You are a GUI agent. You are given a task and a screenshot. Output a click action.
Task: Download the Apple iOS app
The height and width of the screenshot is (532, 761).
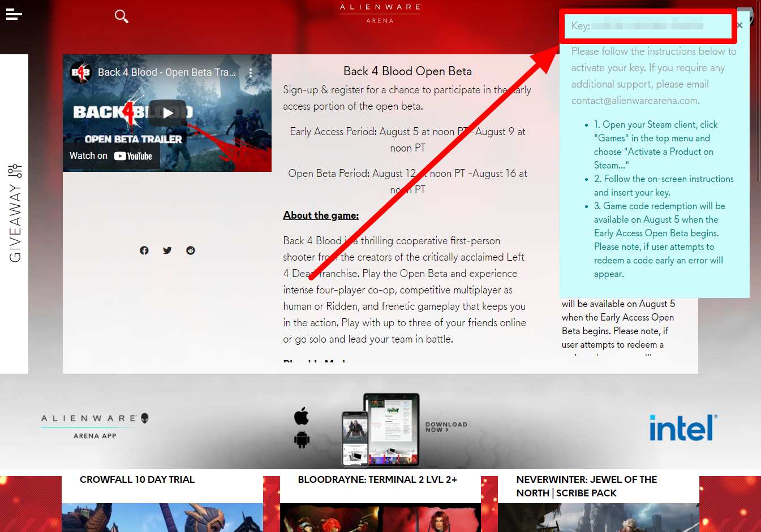click(x=302, y=416)
